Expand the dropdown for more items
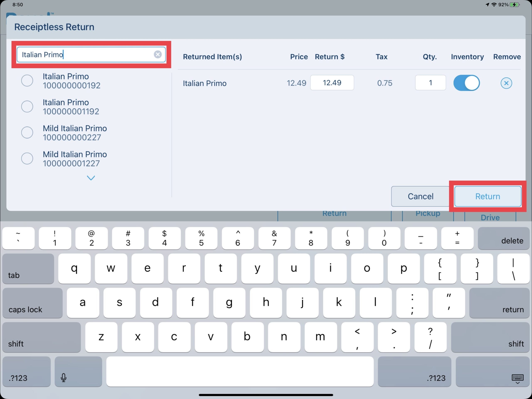 tap(91, 178)
